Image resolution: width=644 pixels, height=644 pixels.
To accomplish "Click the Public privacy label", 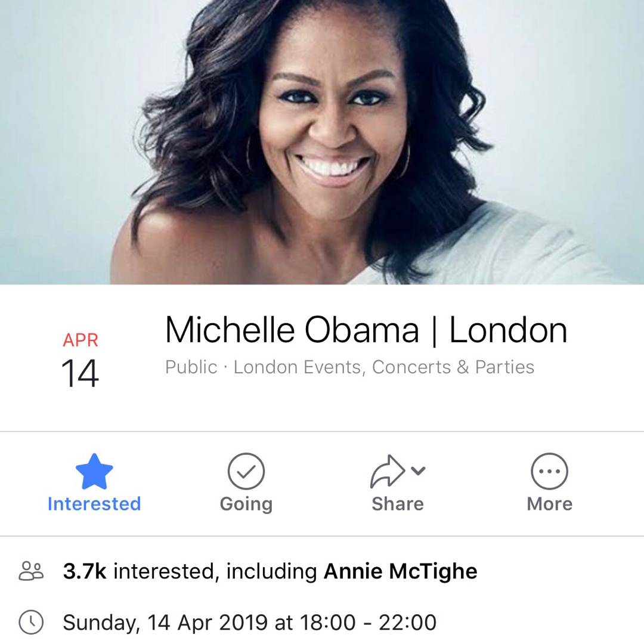I will [191, 367].
